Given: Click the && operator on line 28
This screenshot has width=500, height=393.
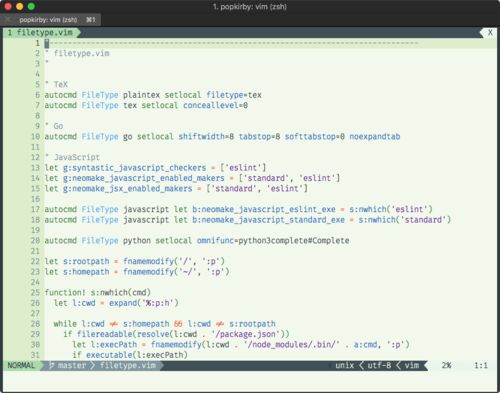Looking at the screenshot, I should pos(178,324).
